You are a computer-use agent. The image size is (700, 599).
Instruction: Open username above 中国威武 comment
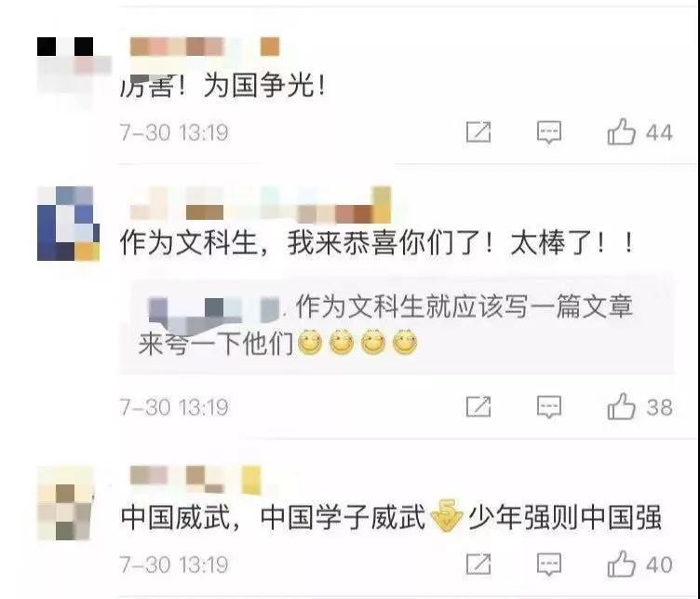coord(195,480)
